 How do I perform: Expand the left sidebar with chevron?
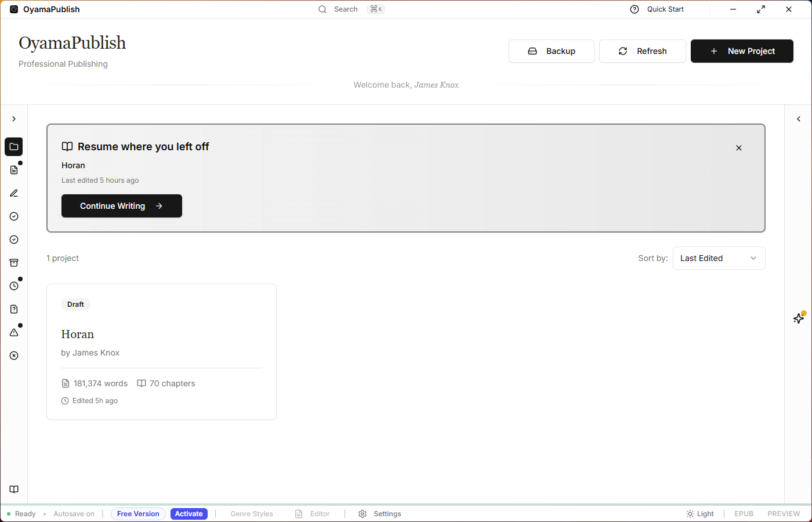[x=14, y=119]
